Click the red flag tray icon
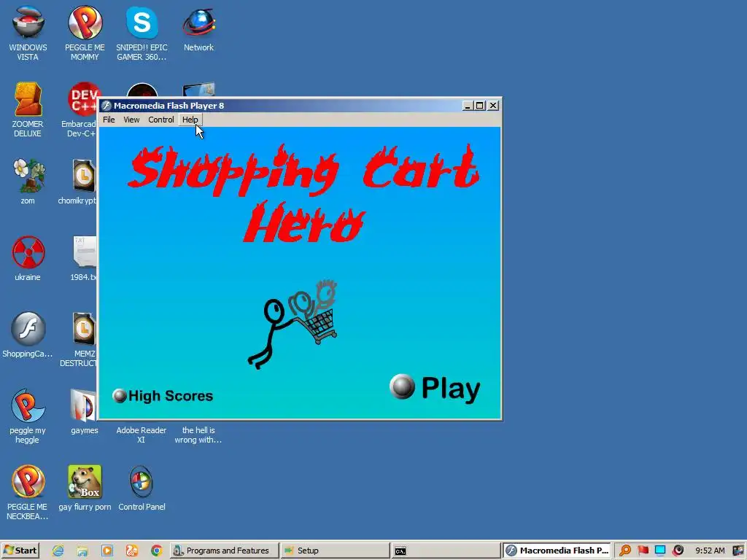The height and width of the screenshot is (560, 747). coord(643,551)
